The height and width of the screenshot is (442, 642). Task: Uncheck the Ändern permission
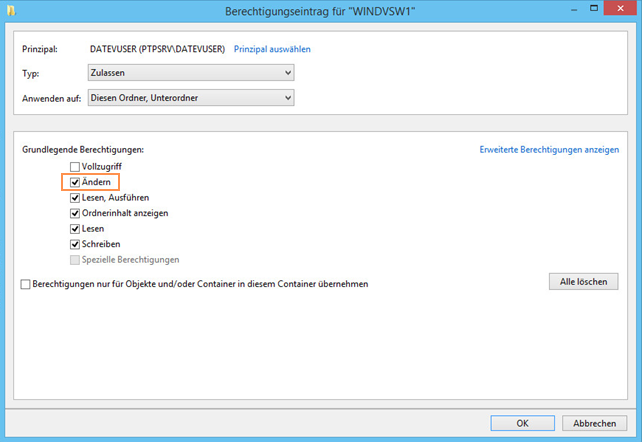(75, 183)
